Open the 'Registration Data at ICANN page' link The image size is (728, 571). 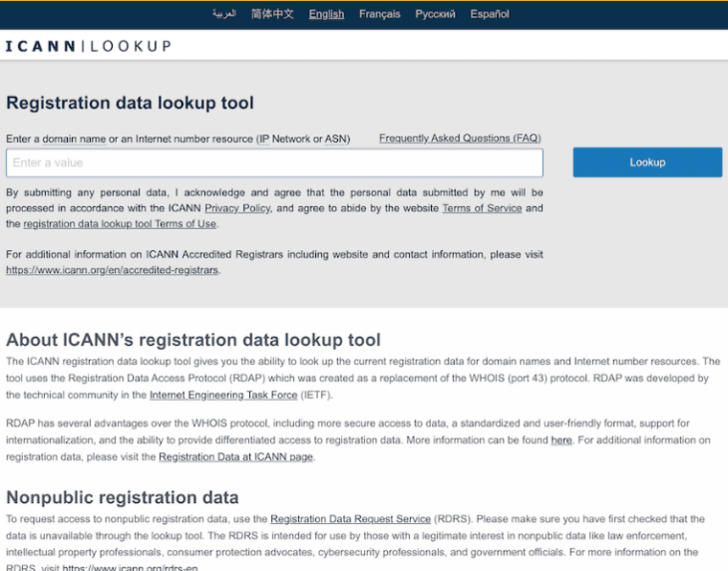235,457
